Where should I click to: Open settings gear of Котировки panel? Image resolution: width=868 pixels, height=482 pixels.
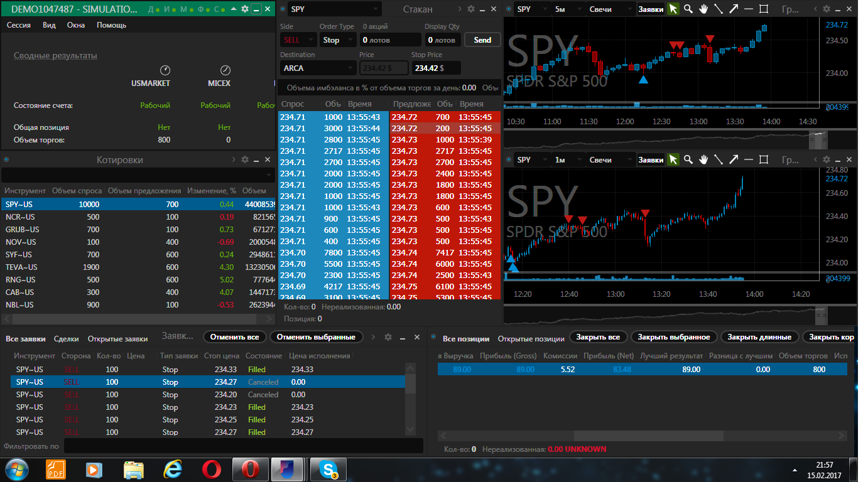pos(245,160)
